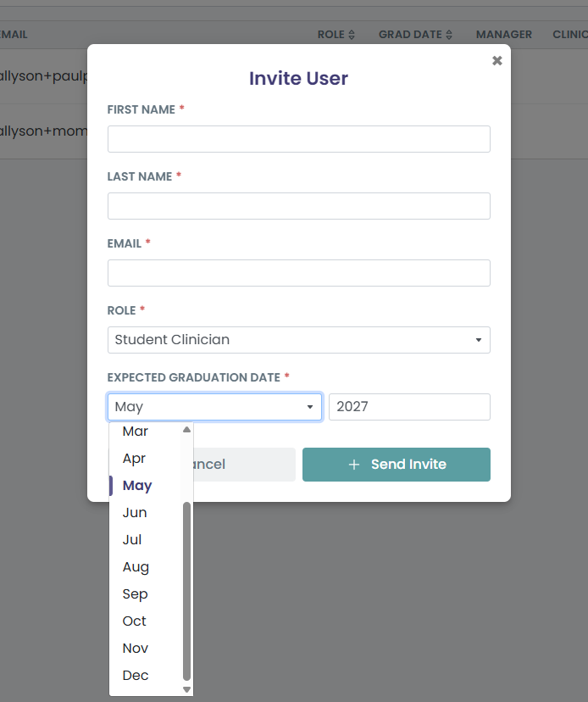Viewport: 588px width, 702px height.
Task: Focus the Email input field
Action: (x=299, y=273)
